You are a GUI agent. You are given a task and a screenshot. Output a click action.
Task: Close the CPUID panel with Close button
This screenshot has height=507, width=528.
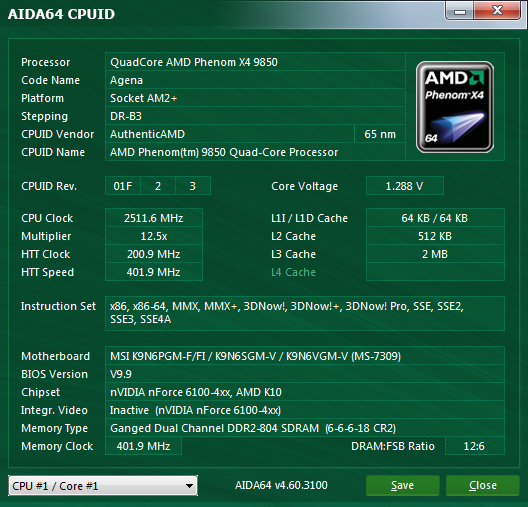tap(483, 485)
